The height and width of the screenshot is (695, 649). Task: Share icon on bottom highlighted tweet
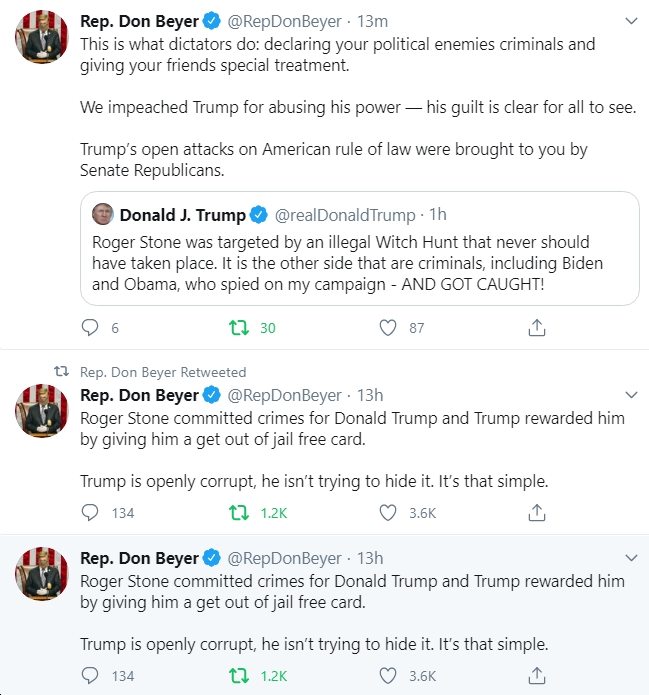coord(537,675)
